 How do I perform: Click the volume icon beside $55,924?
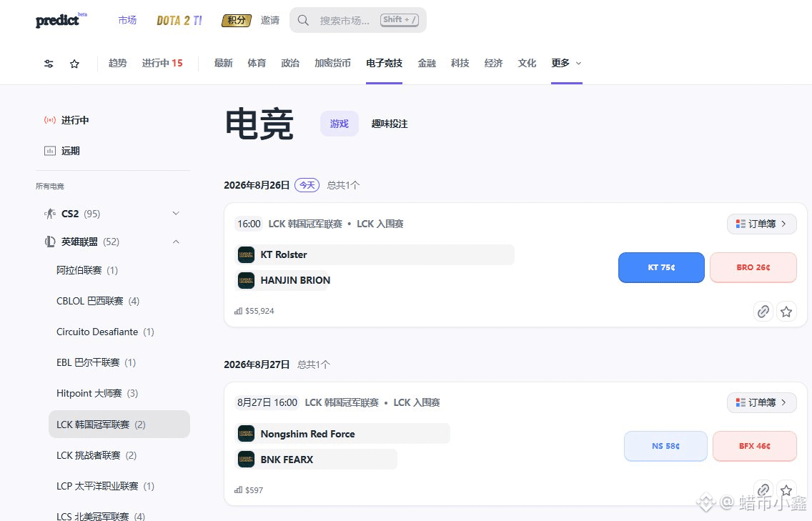tap(238, 311)
